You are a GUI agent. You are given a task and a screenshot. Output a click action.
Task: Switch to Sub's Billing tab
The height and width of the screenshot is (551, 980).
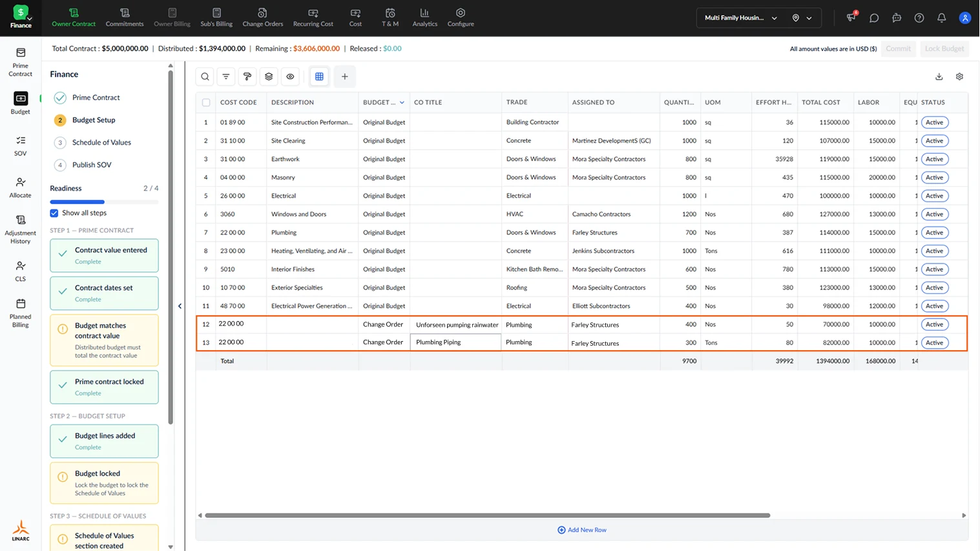point(216,17)
